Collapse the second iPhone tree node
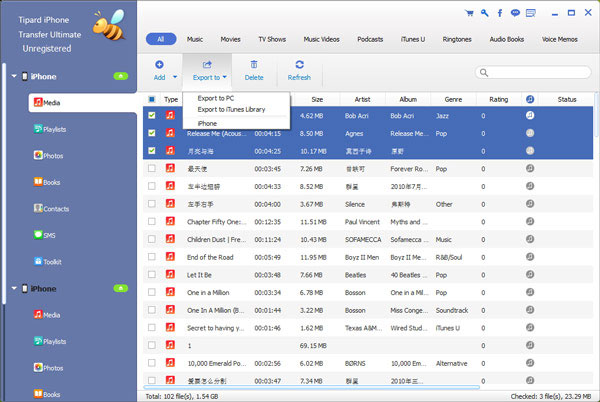The width and height of the screenshot is (600, 402). click(14, 288)
